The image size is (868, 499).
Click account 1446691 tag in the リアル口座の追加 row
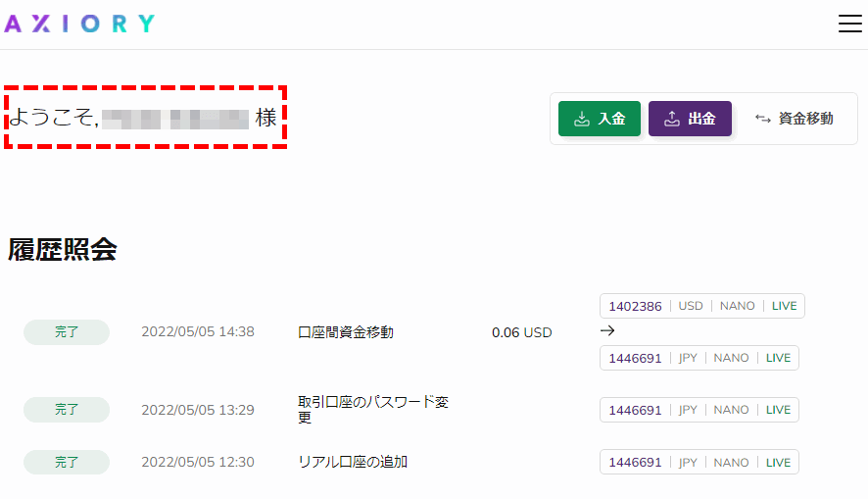coord(699,462)
